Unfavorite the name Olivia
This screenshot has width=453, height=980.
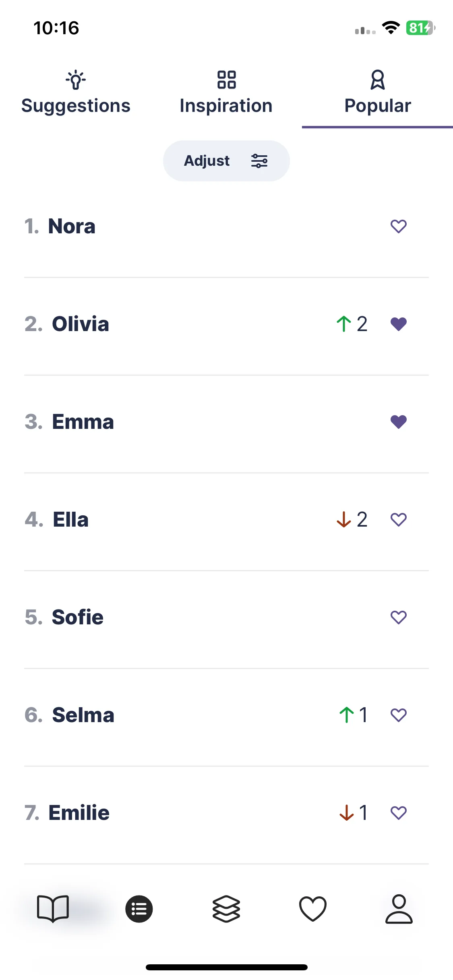pos(399,324)
